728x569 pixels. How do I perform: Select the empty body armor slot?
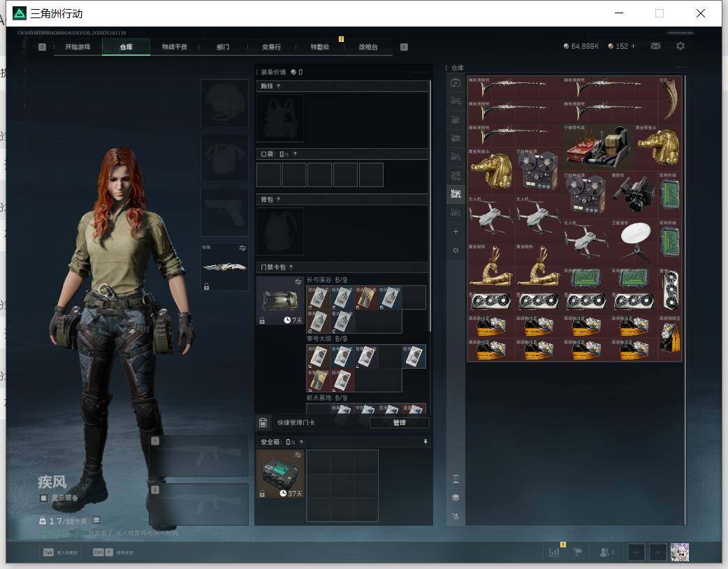point(224,158)
